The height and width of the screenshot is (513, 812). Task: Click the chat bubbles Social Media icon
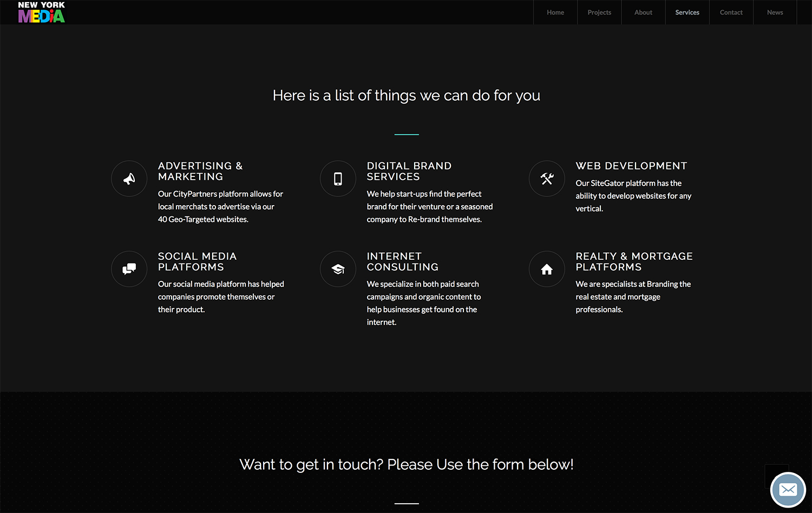pyautogui.click(x=129, y=269)
